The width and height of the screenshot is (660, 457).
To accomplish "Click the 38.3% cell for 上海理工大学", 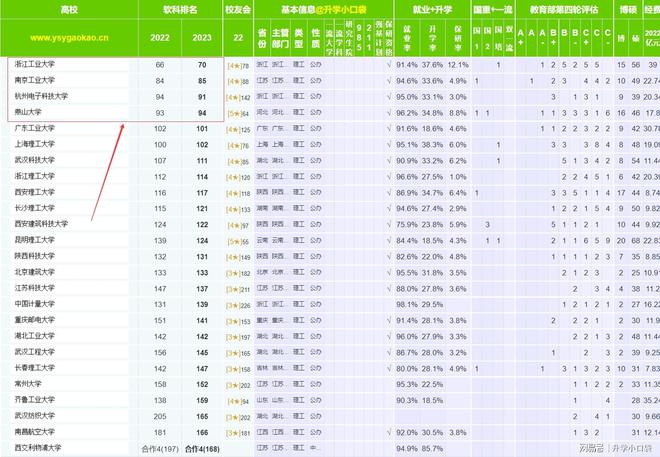I will pyautogui.click(x=432, y=145).
